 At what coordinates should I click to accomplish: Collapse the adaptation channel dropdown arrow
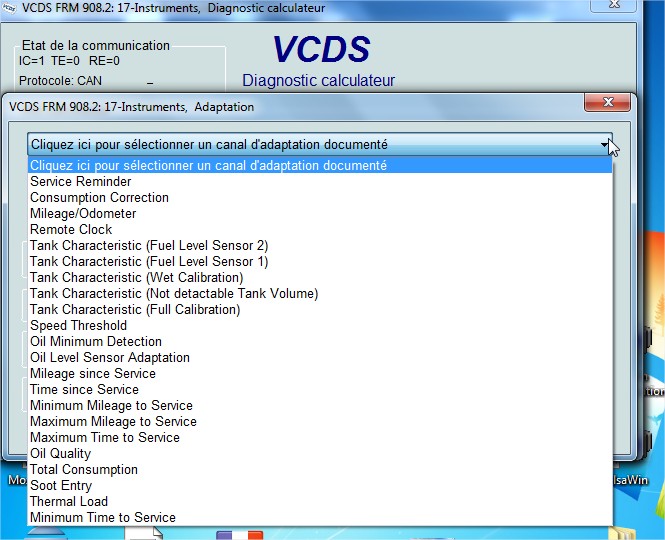point(605,145)
